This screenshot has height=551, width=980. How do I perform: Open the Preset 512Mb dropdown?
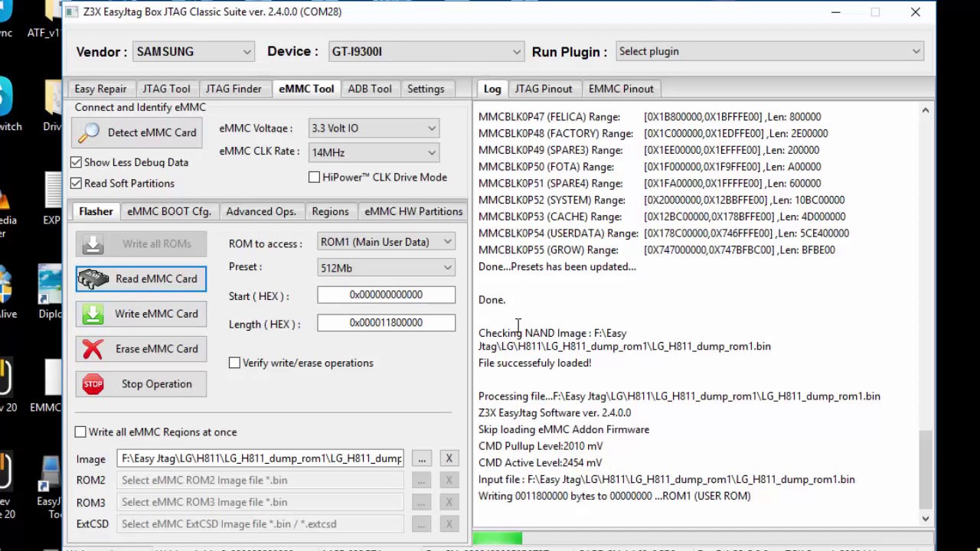(x=386, y=268)
